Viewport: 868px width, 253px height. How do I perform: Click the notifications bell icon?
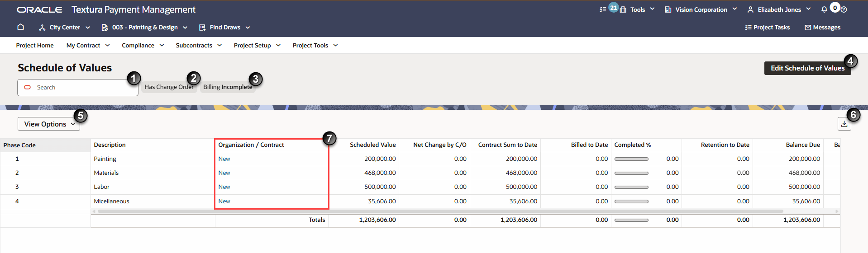tap(824, 9)
